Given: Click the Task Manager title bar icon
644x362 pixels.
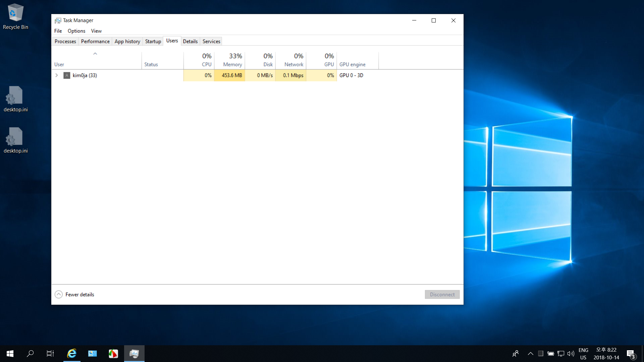Looking at the screenshot, I should (x=58, y=20).
